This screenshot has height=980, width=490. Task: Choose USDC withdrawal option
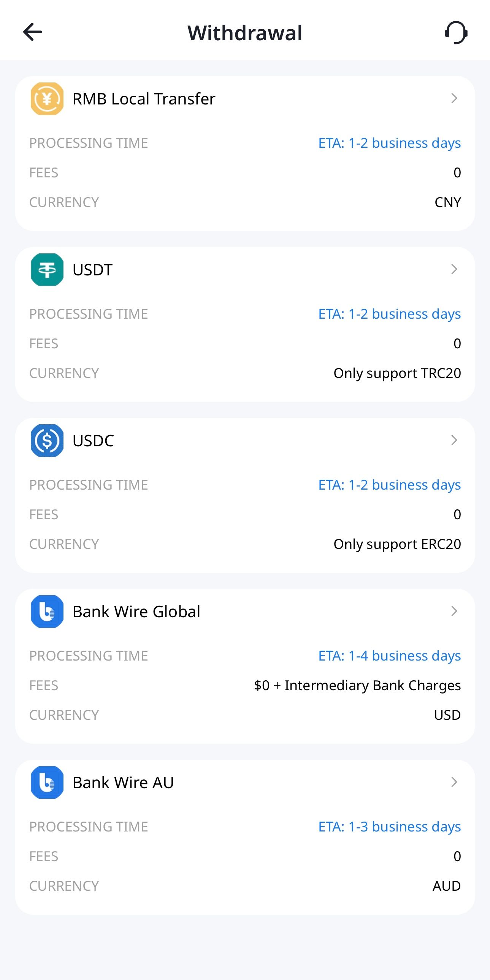(93, 441)
